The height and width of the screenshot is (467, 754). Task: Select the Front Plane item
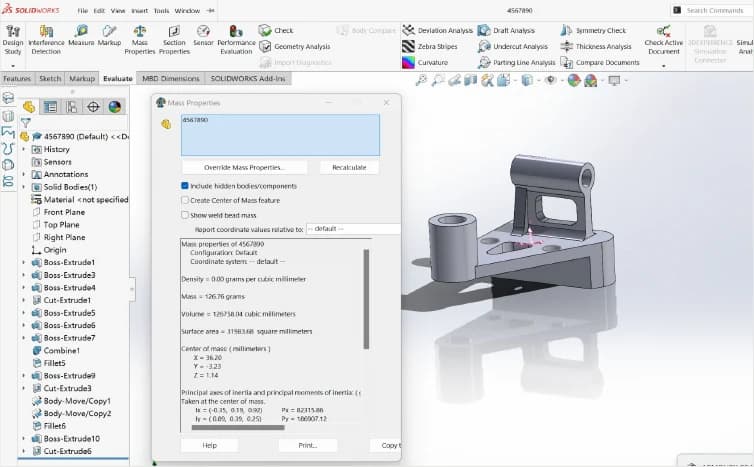pyautogui.click(x=59, y=212)
